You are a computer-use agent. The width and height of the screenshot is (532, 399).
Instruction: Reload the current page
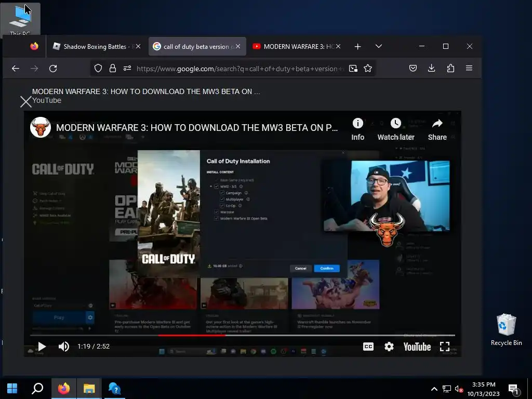click(x=53, y=69)
